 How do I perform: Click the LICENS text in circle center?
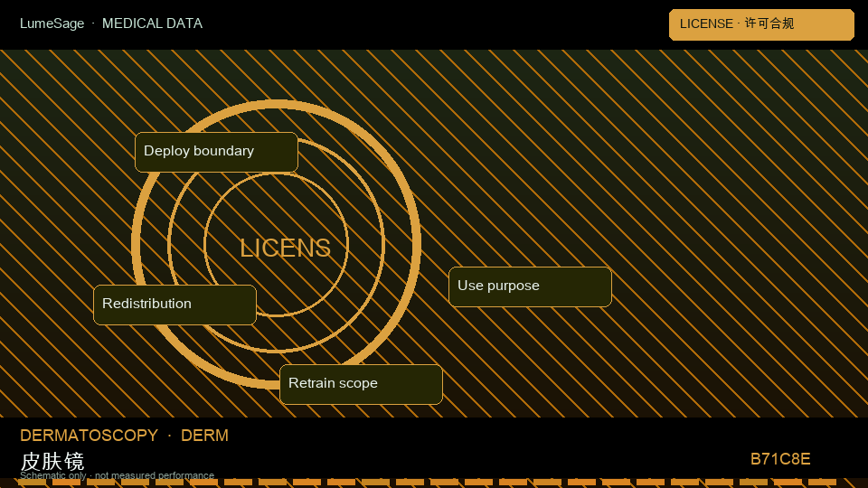coord(285,248)
